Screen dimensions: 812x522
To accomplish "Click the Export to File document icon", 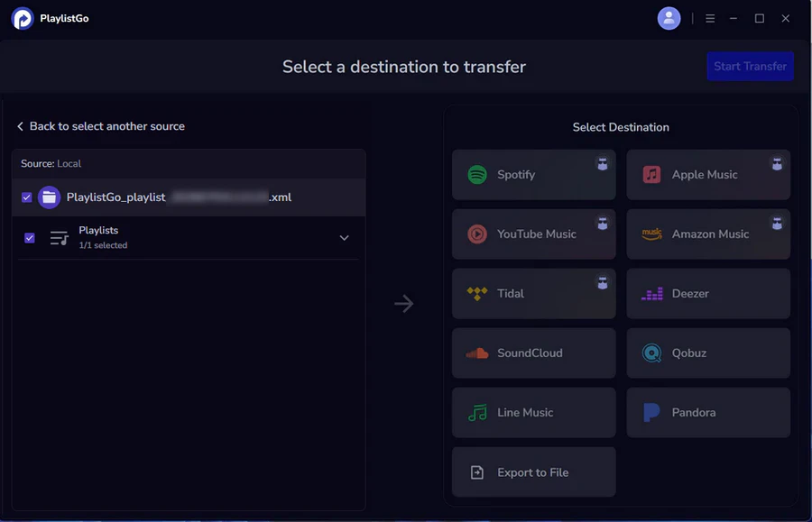I will pos(477,472).
